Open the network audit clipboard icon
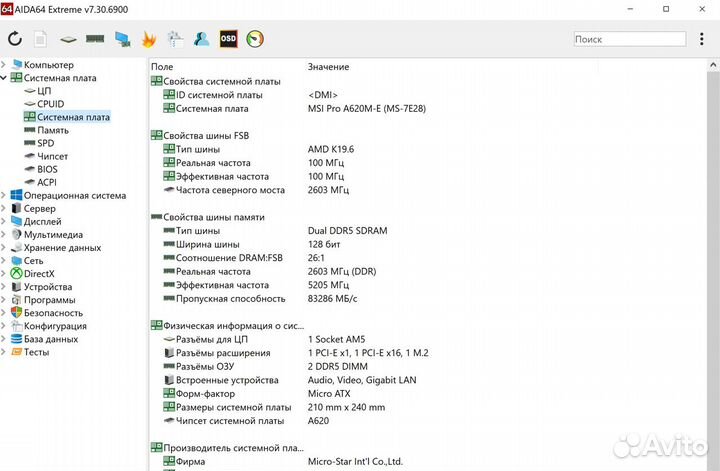Viewport: 720px width, 471px height. 175,39
